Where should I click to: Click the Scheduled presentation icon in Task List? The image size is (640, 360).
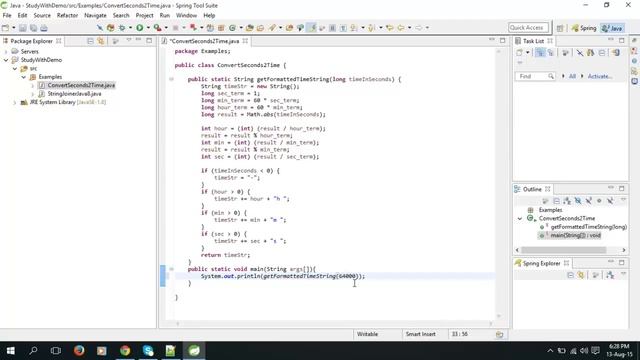point(551,53)
